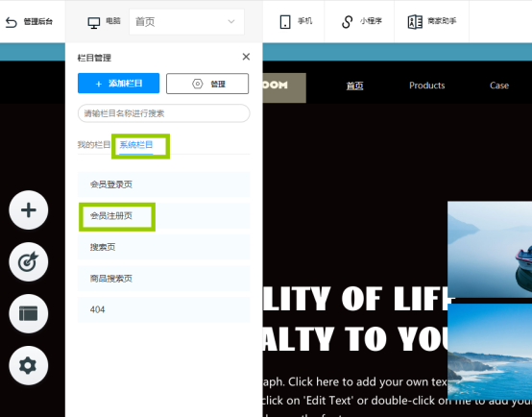The width and height of the screenshot is (532, 417).
Task: Open the page layout template icon
Action: click(29, 313)
